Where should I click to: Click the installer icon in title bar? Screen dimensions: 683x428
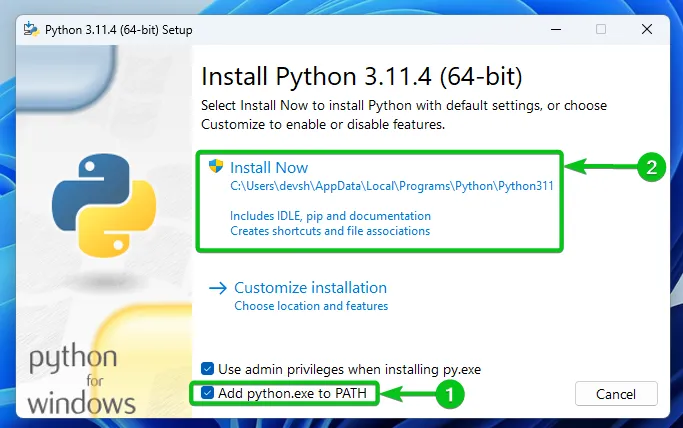tap(31, 30)
